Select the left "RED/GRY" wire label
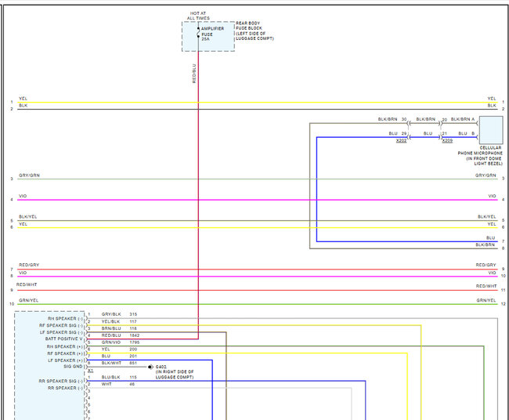The image size is (509, 420). 29,265
